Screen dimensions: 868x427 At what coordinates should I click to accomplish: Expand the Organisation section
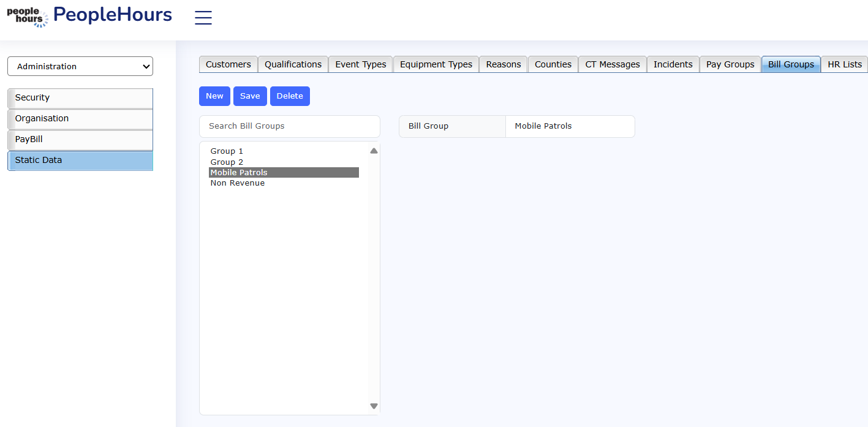(x=80, y=119)
